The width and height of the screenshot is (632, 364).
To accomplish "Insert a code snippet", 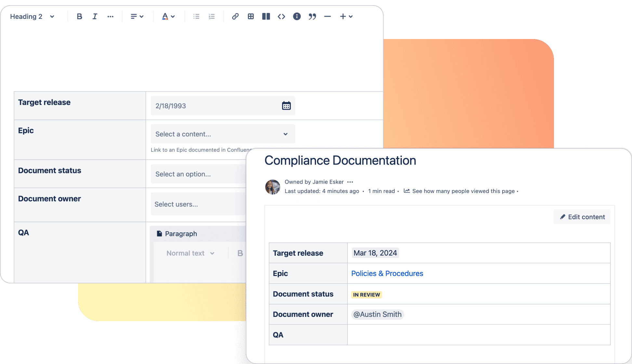I will 281,16.
